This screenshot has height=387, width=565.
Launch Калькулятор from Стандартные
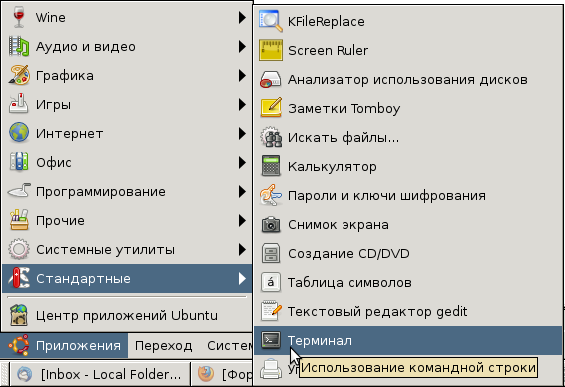tap(408, 166)
